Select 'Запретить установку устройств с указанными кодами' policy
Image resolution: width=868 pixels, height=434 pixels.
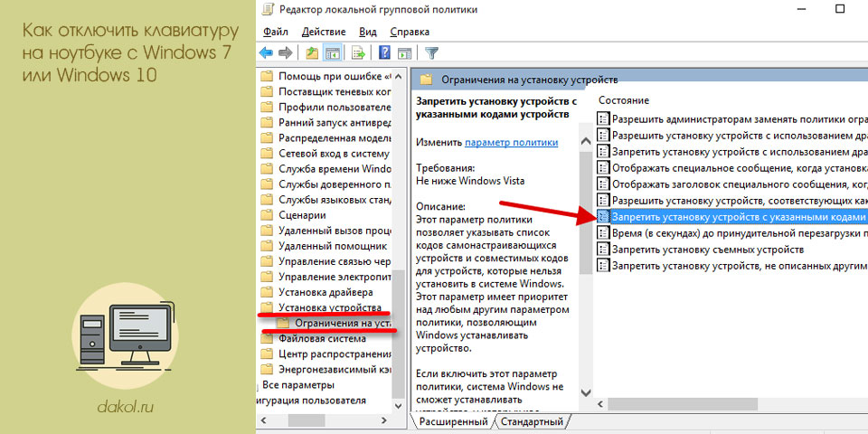coord(731,216)
